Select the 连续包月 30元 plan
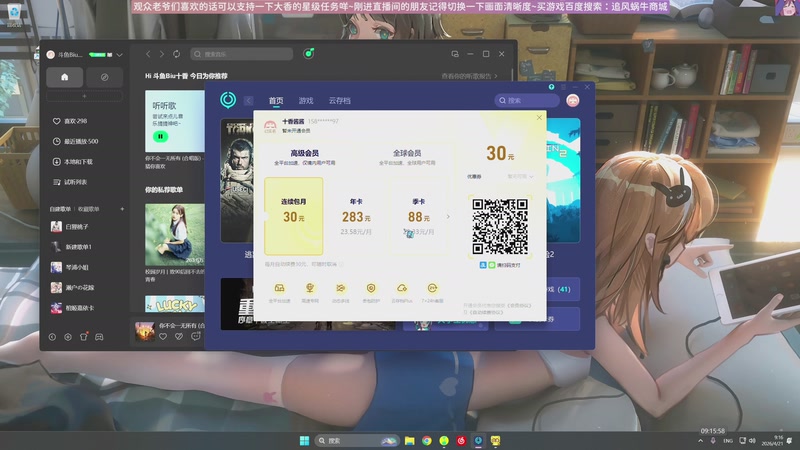 (x=293, y=216)
